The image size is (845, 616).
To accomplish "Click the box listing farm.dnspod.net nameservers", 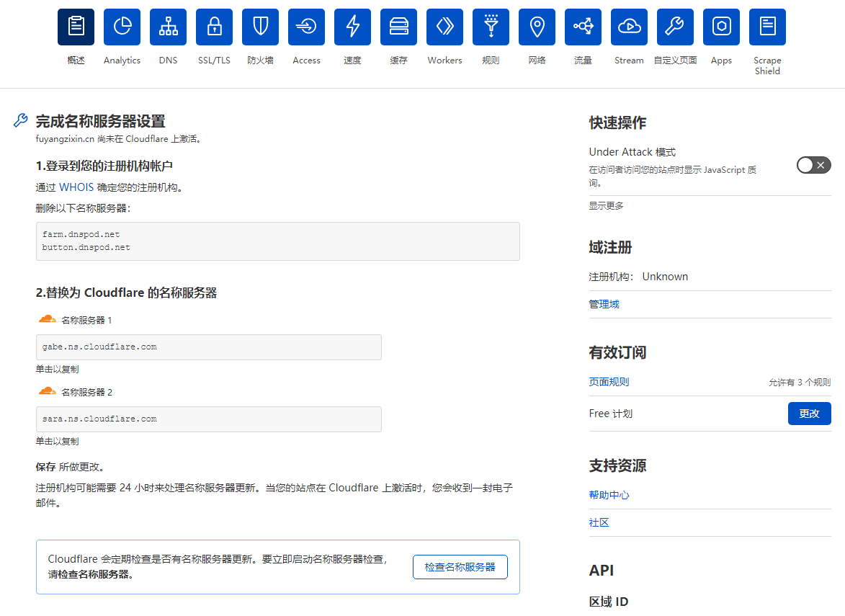I will (278, 241).
